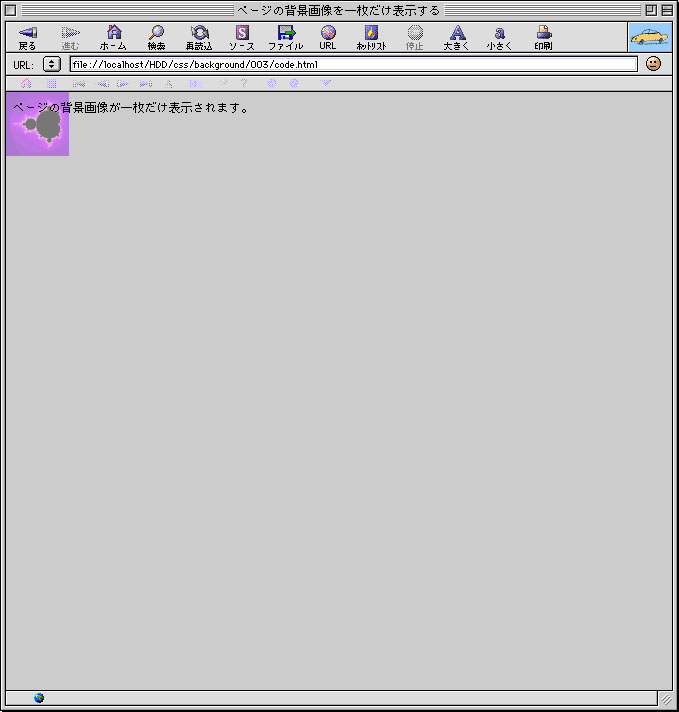Click the URL globe toolbar icon
The height and width of the screenshot is (712, 679).
click(328, 38)
